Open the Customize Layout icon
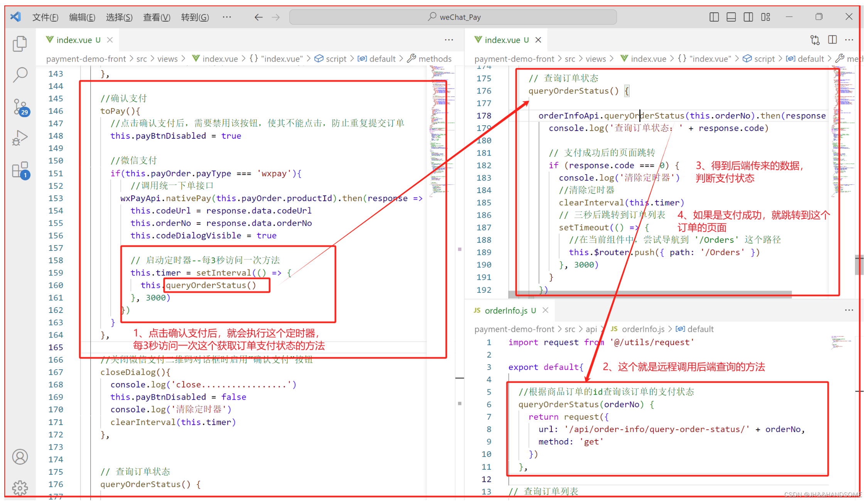Image resolution: width=868 pixels, height=501 pixels. 765,17
